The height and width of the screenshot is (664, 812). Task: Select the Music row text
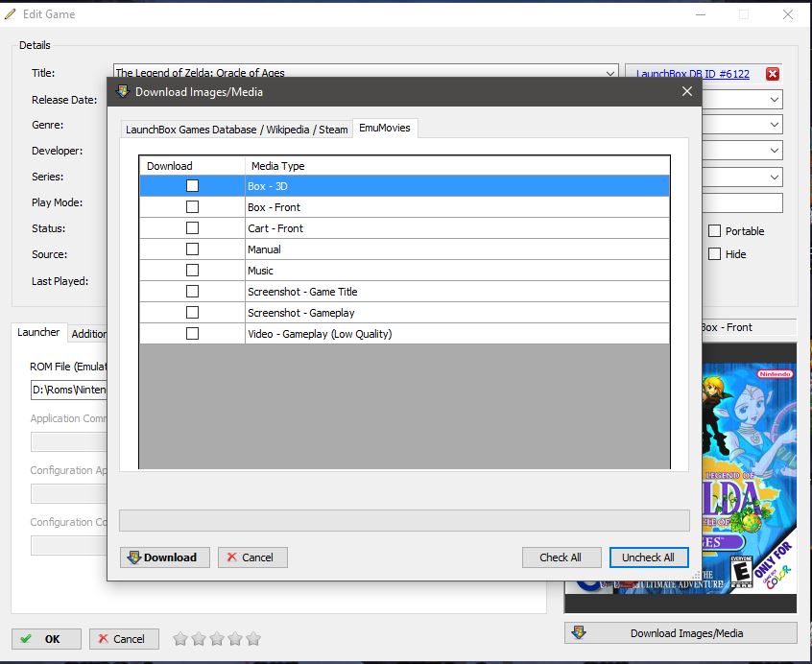point(260,271)
